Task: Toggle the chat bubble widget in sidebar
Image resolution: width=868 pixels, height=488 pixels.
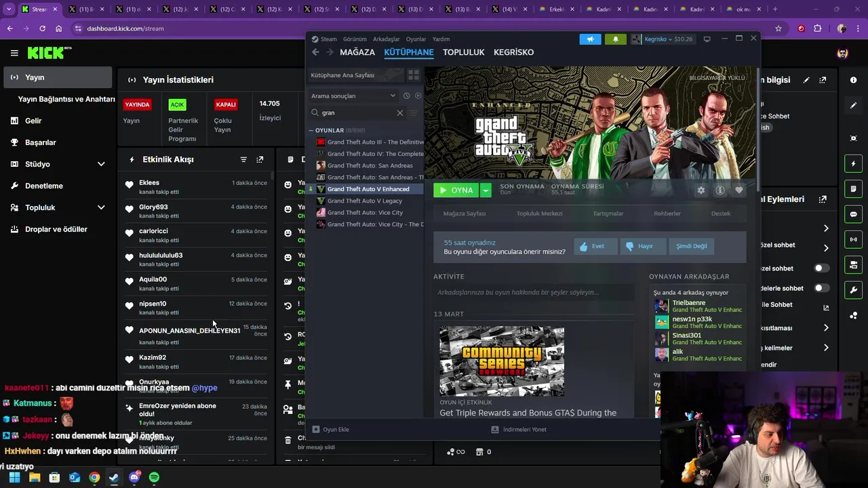Action: pyautogui.click(x=853, y=214)
